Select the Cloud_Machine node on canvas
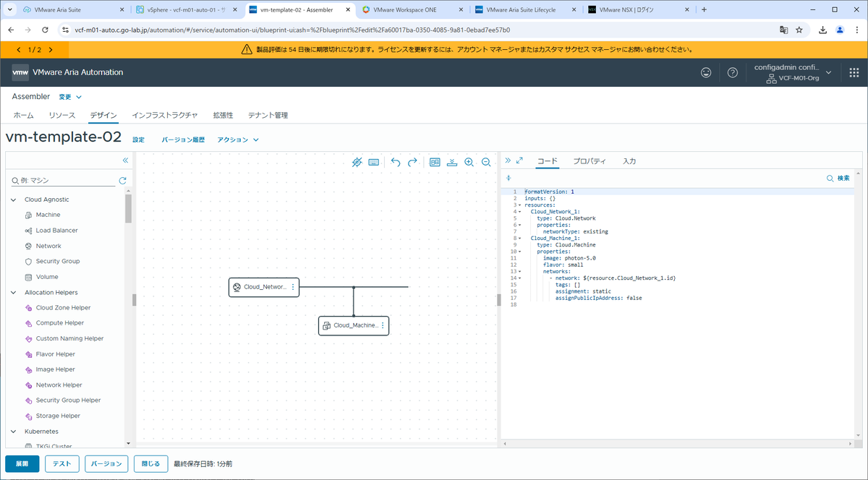Viewport: 868px width, 480px height. pyautogui.click(x=354, y=325)
